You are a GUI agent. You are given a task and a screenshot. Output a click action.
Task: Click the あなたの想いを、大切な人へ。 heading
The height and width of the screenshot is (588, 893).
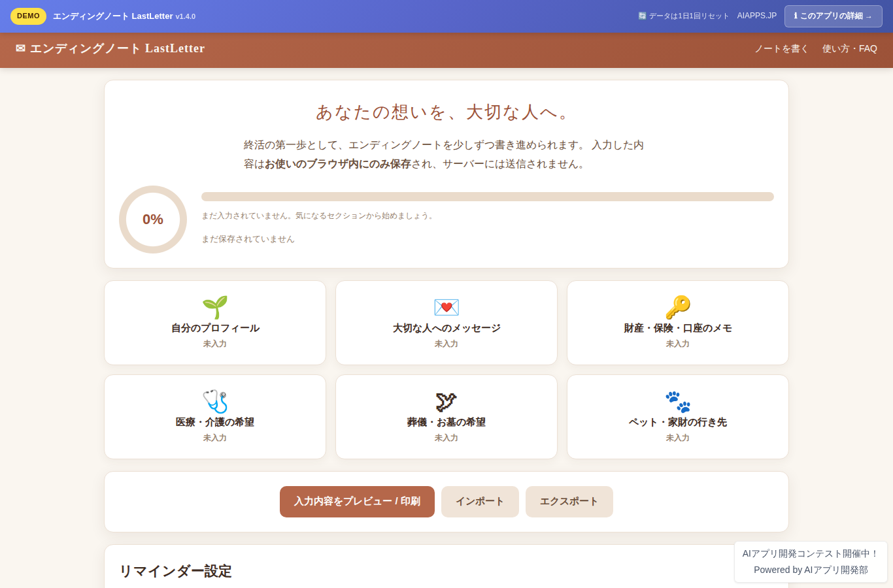pos(446,112)
